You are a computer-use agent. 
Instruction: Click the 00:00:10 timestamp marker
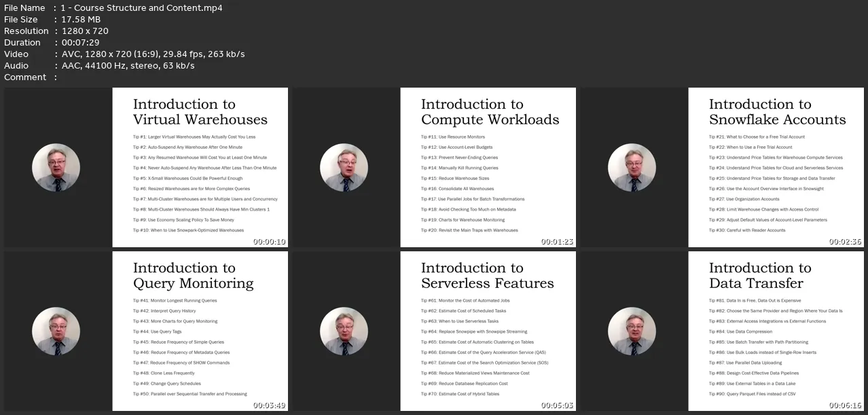pos(269,242)
